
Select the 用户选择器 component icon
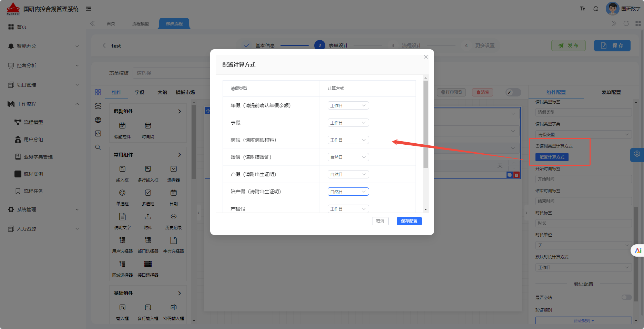[x=122, y=240]
